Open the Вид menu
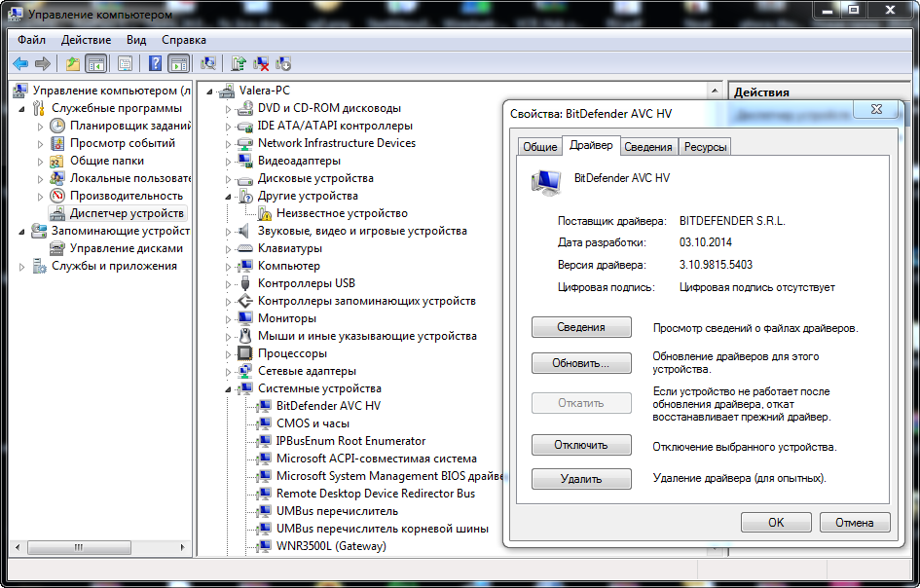The image size is (920, 588). [x=136, y=40]
